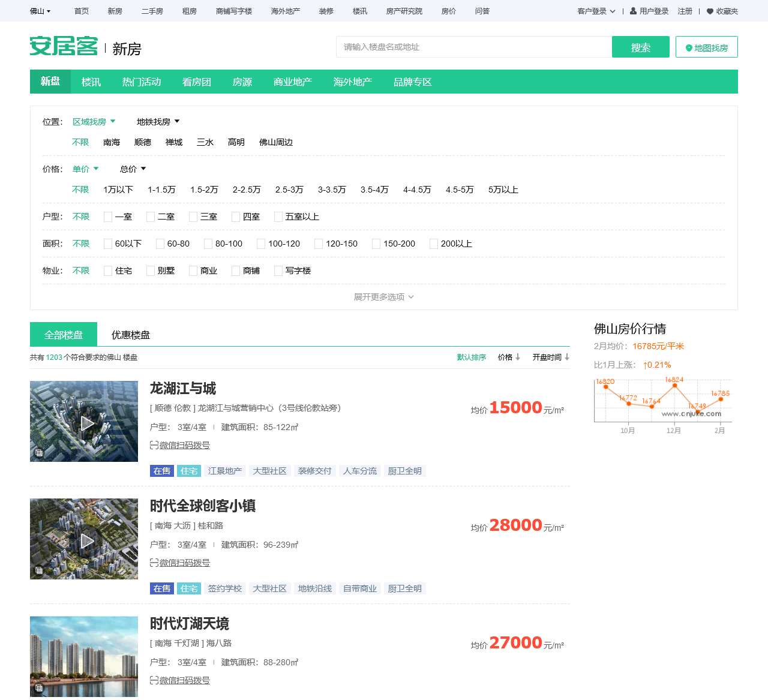This screenshot has width=768, height=700.
Task: Expand the 地铁找房 dropdown
Action: coord(158,122)
